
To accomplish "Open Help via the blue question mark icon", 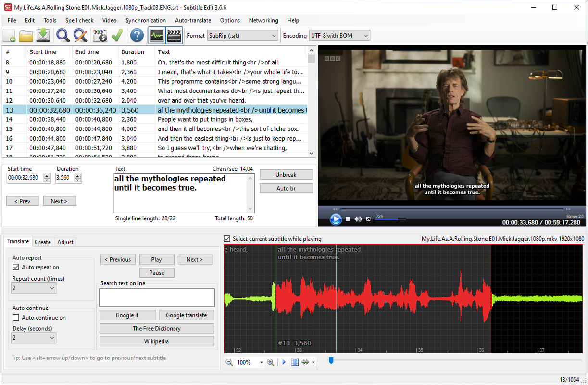I will 137,36.
